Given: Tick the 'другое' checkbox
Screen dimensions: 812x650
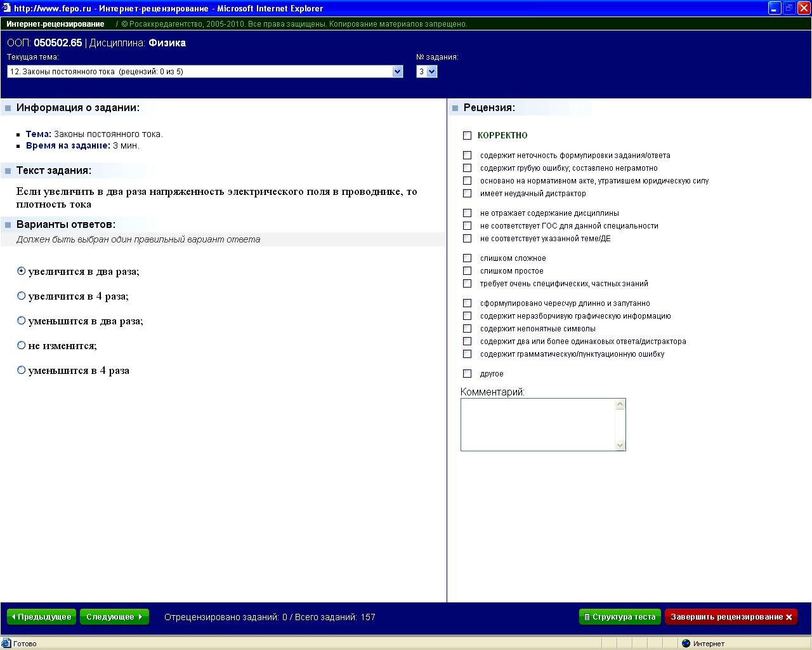Looking at the screenshot, I should pos(468,373).
